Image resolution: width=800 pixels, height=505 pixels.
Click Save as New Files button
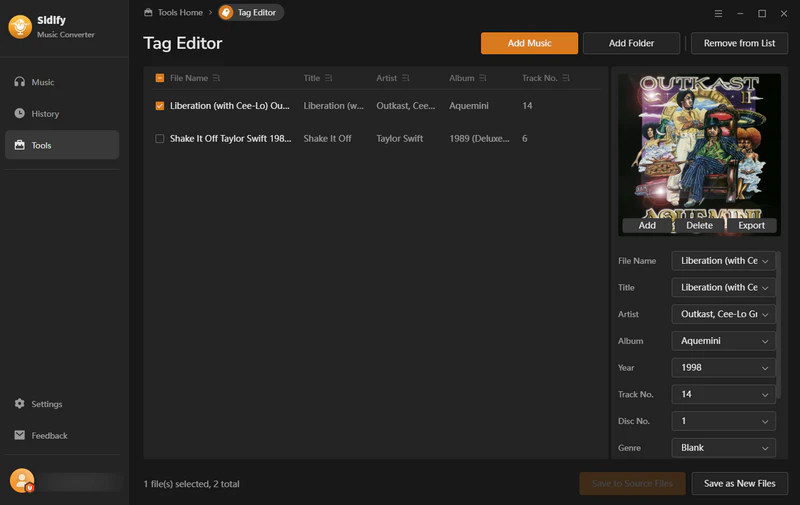[739, 483]
